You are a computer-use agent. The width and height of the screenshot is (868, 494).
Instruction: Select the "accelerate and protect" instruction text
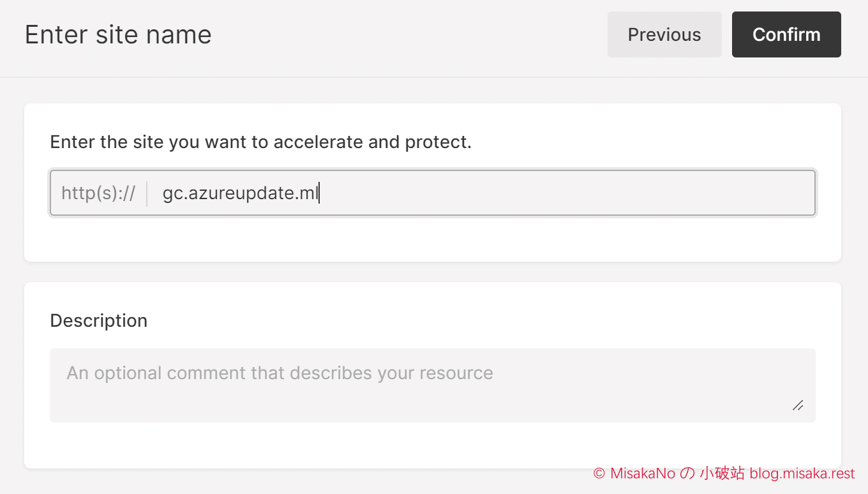(373, 142)
